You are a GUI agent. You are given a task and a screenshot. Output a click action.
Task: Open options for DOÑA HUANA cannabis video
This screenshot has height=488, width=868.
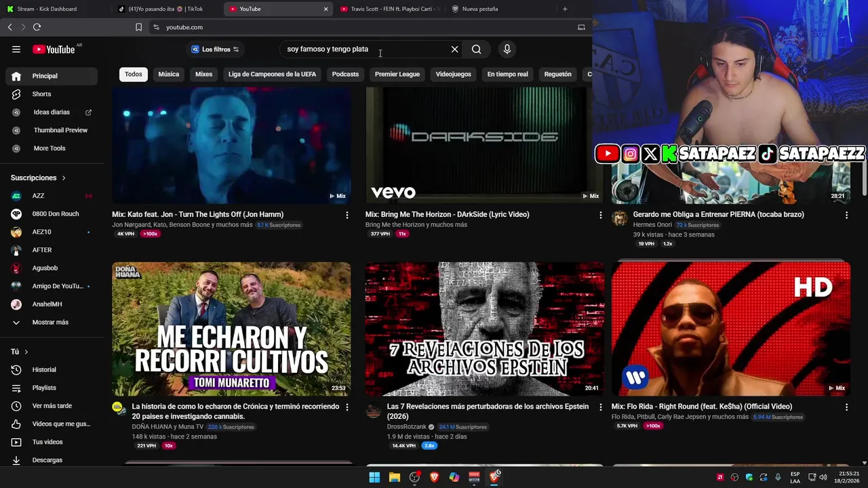[347, 407]
